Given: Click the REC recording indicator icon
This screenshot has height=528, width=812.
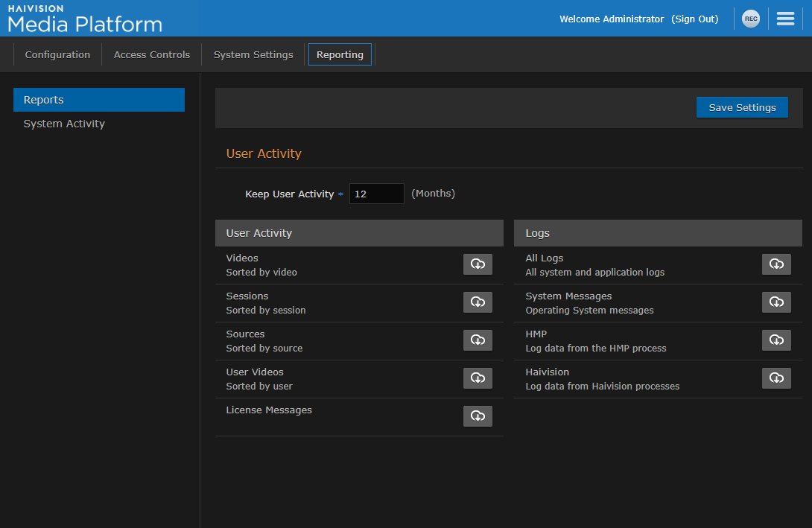Looking at the screenshot, I should point(751,19).
